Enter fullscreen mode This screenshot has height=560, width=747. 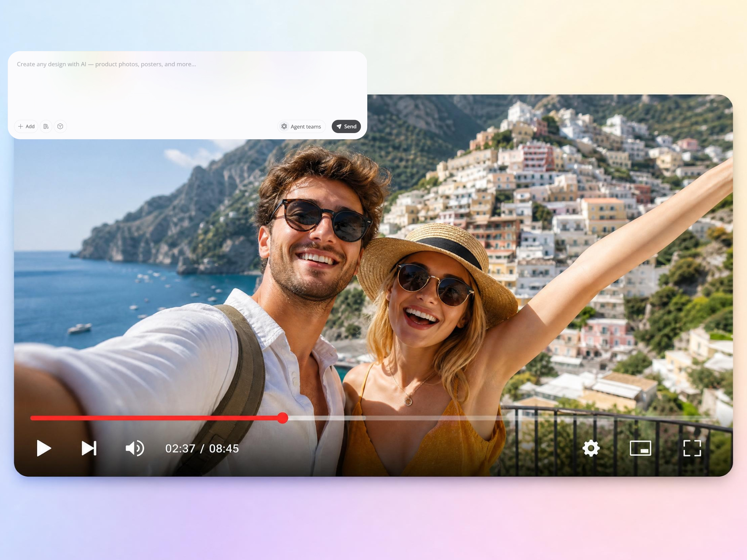pos(692,448)
